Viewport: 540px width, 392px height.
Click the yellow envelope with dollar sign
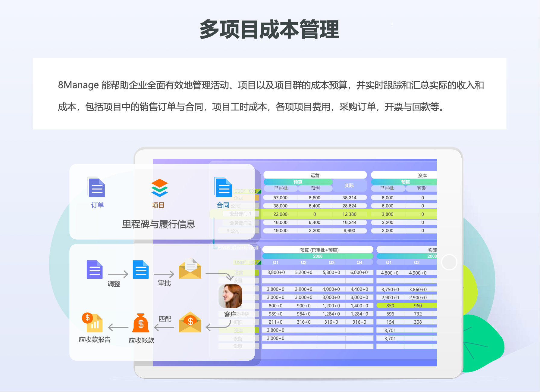190,322
